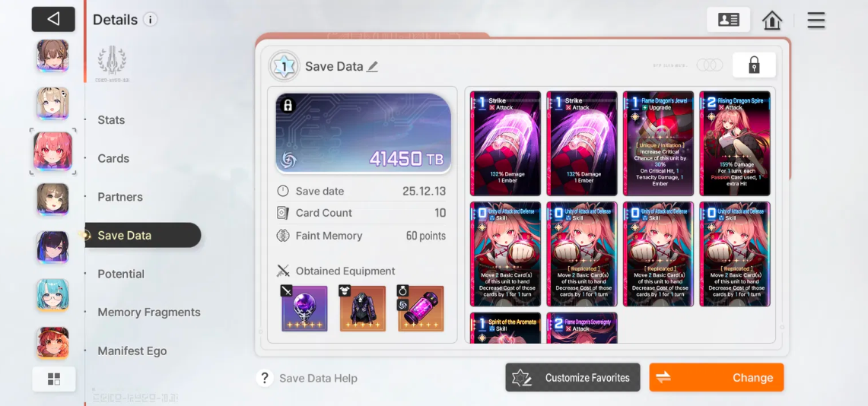
Task: Toggle the save data lock button
Action: tap(753, 65)
